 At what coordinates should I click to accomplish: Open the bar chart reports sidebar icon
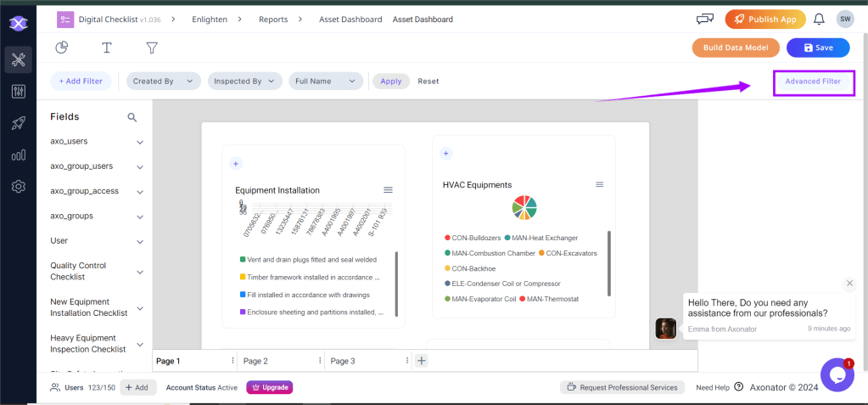pos(18,155)
